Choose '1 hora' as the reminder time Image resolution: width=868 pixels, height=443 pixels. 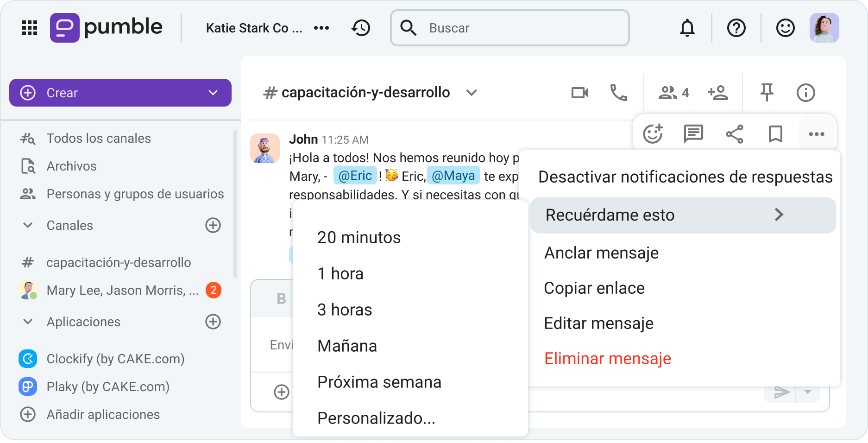340,273
